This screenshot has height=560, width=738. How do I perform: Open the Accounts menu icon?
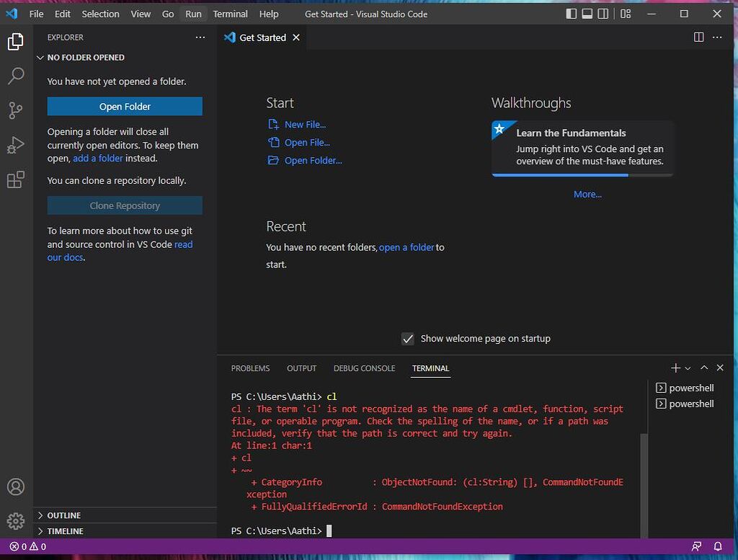(16, 486)
